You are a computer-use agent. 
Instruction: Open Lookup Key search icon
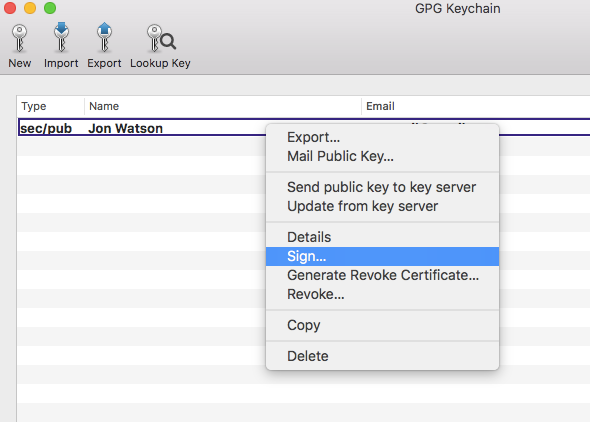(161, 39)
